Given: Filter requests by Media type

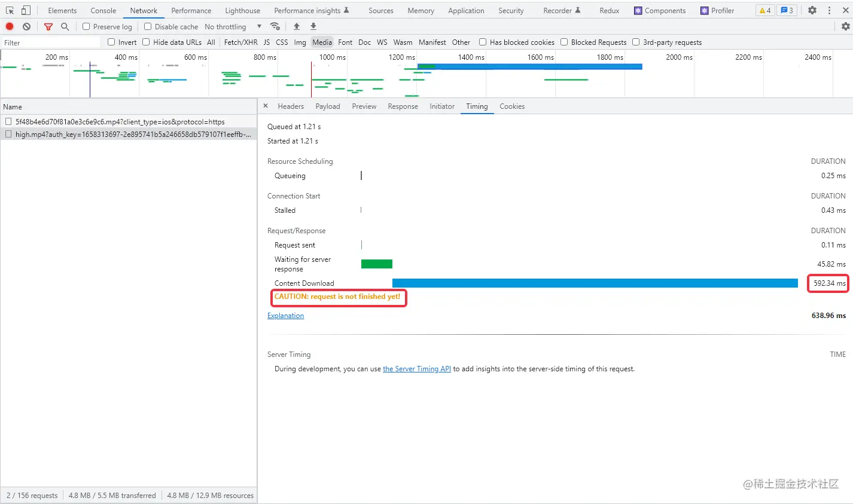Looking at the screenshot, I should [322, 42].
